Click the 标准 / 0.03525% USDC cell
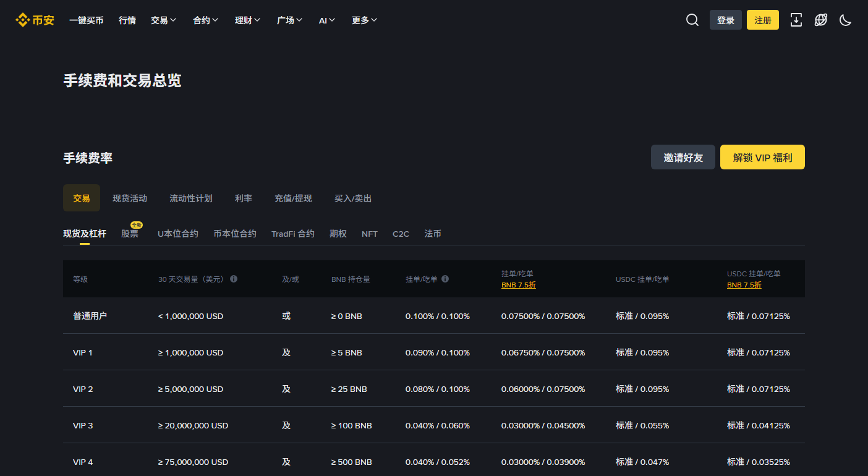The image size is (868, 476). tap(759, 462)
